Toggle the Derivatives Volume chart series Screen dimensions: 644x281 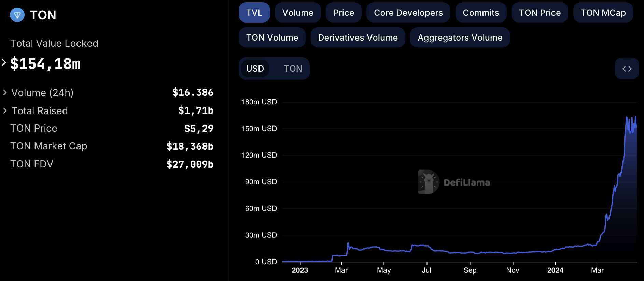pyautogui.click(x=358, y=38)
